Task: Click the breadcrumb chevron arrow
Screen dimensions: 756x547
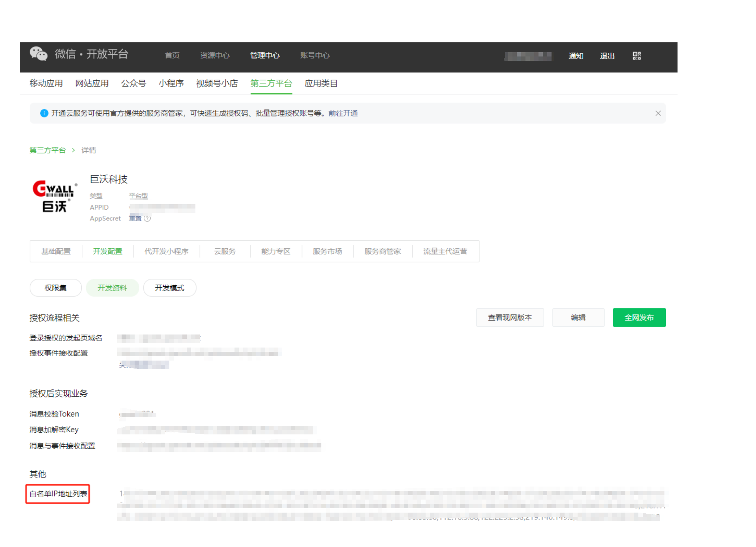Action: (73, 150)
